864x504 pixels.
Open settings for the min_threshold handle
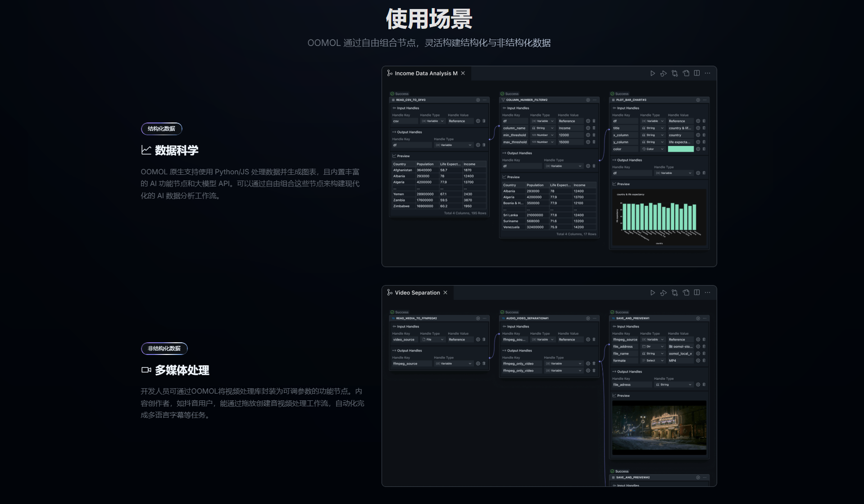pyautogui.click(x=588, y=135)
